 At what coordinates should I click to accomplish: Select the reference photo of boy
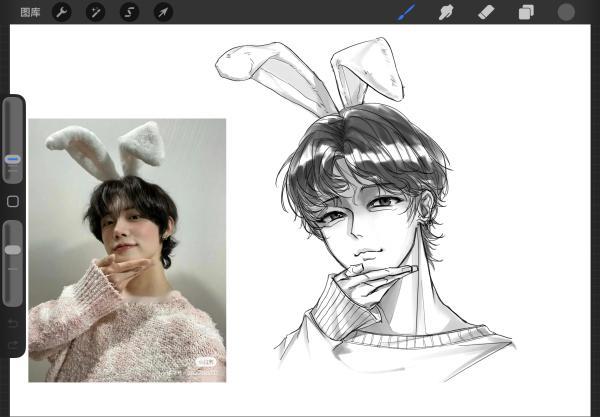point(127,250)
